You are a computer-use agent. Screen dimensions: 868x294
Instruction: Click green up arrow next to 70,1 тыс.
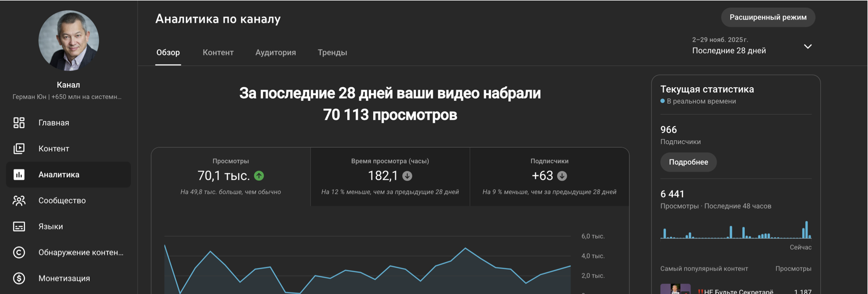click(x=259, y=176)
